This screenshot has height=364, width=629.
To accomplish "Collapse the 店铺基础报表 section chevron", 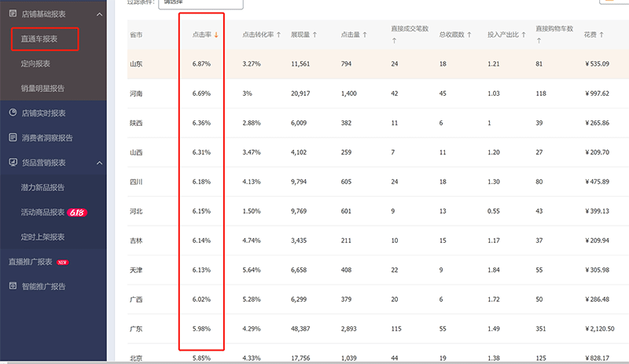I will click(98, 13).
